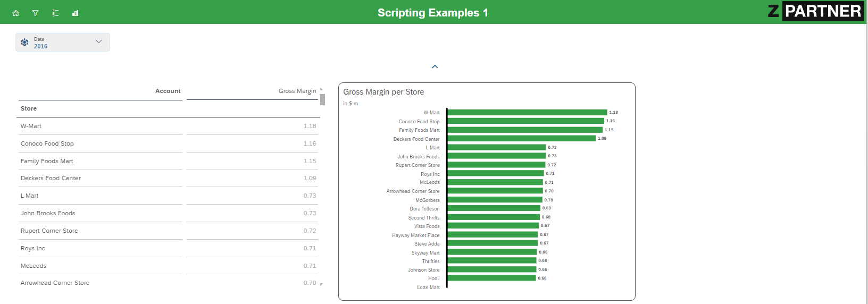Click the Family Foods Mart chart bar
868x304 pixels.
[525, 130]
